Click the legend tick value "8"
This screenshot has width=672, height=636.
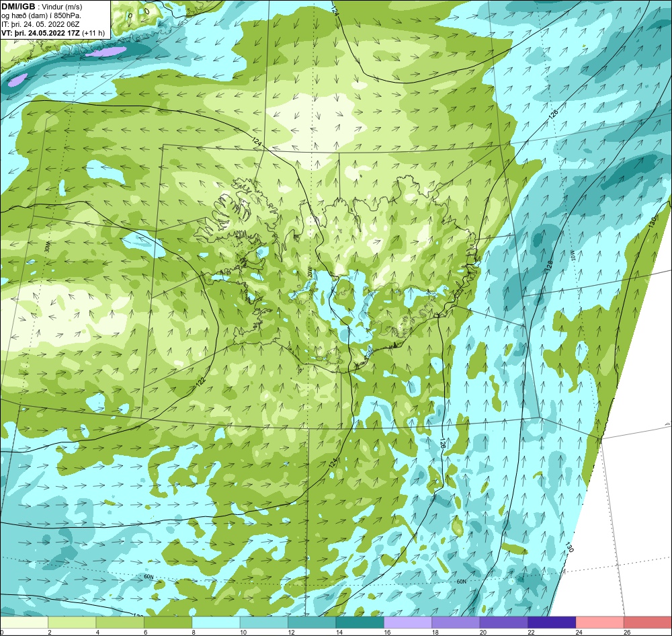tap(194, 632)
